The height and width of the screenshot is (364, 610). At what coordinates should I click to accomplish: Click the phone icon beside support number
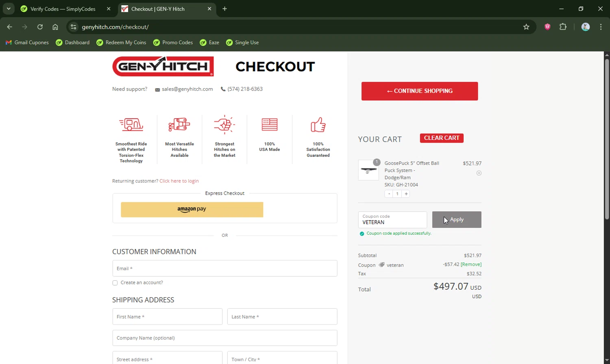coord(223,89)
